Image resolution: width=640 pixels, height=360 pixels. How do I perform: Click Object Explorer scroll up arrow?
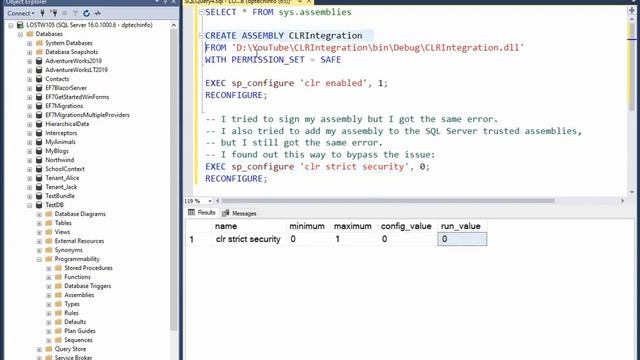click(x=173, y=25)
